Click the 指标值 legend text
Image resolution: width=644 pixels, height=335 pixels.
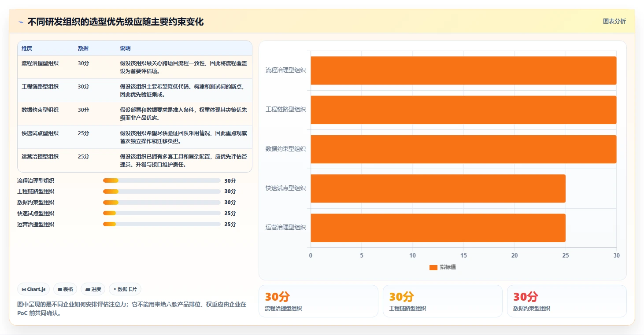coord(448,268)
